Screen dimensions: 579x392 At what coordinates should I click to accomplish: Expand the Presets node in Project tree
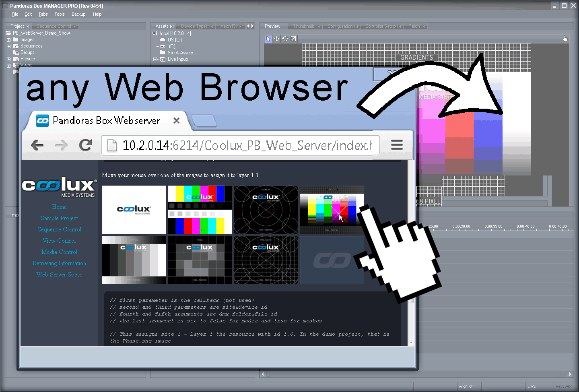[8, 59]
